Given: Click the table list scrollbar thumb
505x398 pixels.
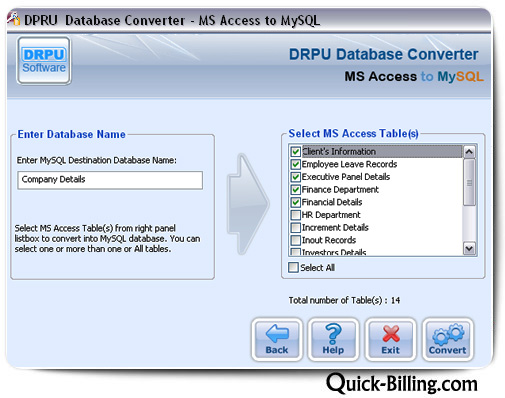Looking at the screenshot, I should 469,182.
